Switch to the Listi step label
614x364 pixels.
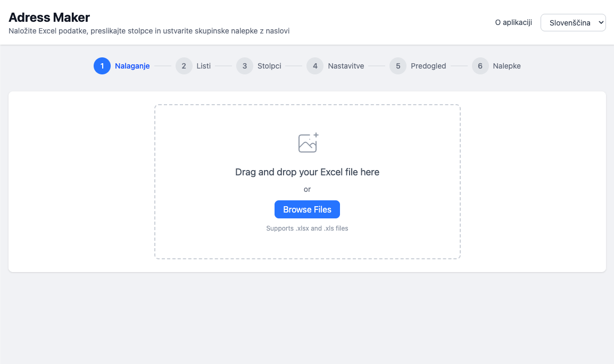pos(204,66)
